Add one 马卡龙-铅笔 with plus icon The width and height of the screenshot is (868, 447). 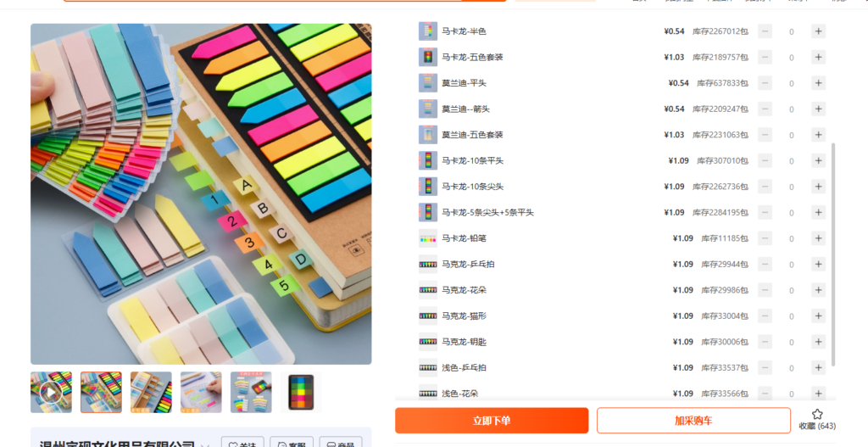(818, 238)
